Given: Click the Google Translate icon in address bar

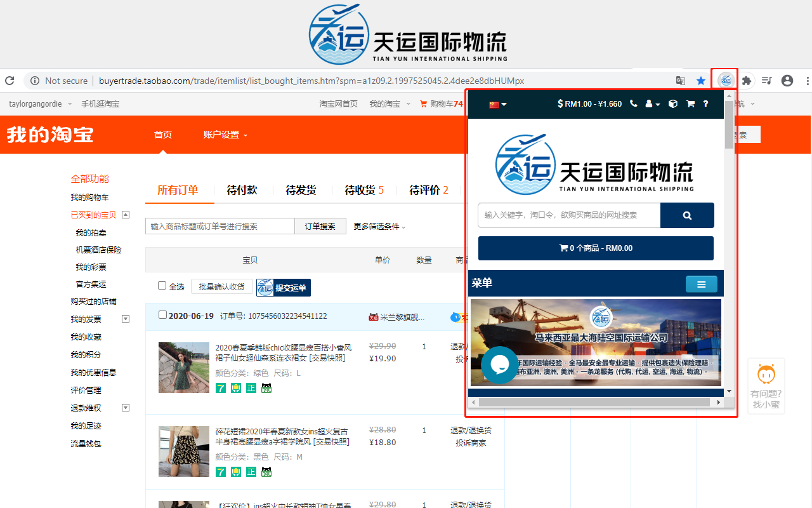Looking at the screenshot, I should tap(681, 81).
